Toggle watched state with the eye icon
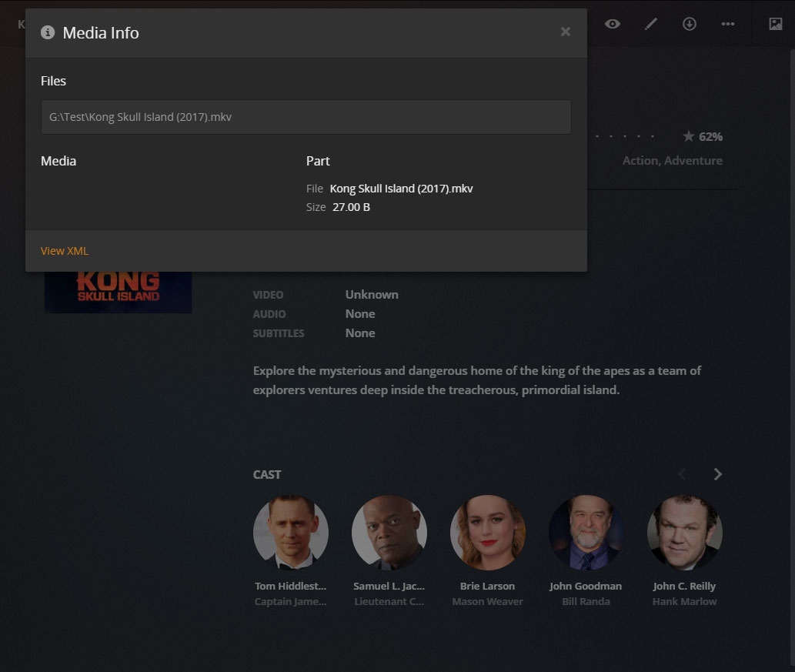This screenshot has width=795, height=672. point(612,24)
